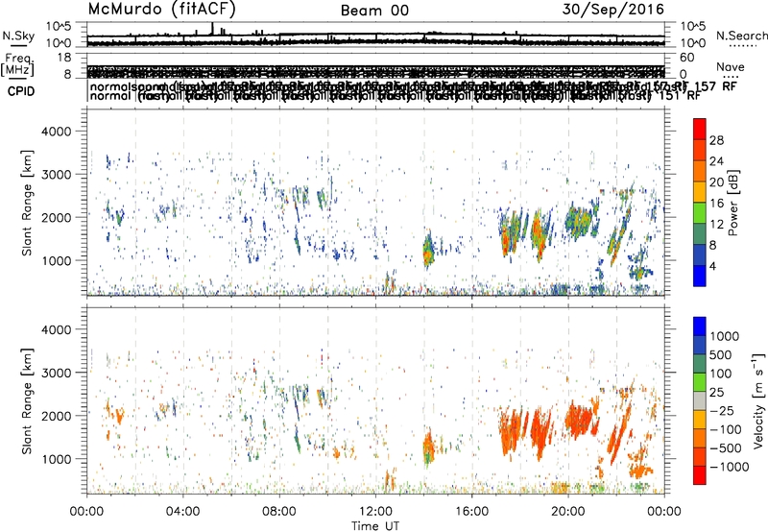Screen dimensions: 768x532
Task: Click the '60' tick on the Nave axis
Action: (686, 58)
